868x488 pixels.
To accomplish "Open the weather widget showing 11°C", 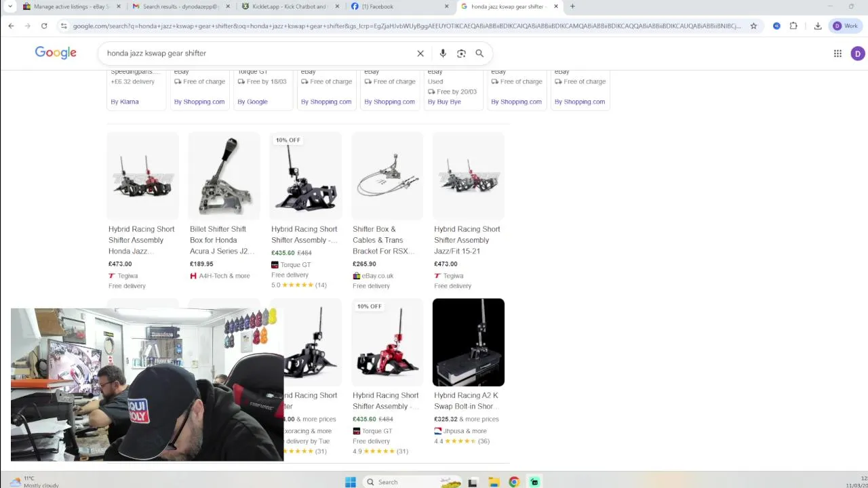I will [x=34, y=482].
